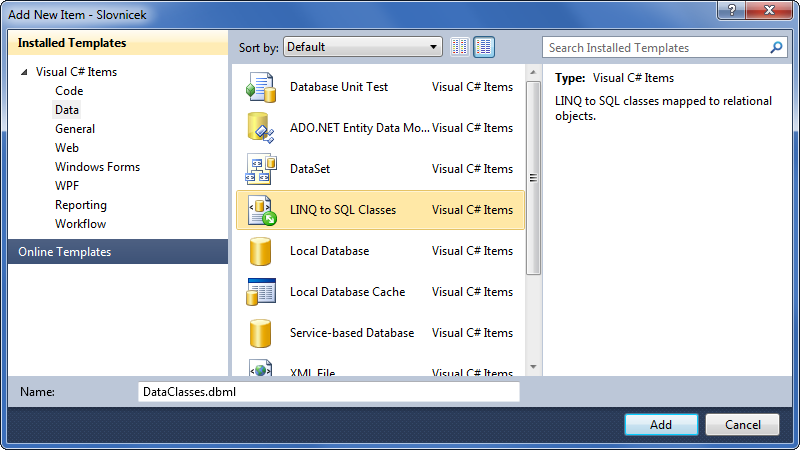Click the template list scrollbar thumb
Image resolution: width=800 pixels, height=450 pixels.
point(533,178)
